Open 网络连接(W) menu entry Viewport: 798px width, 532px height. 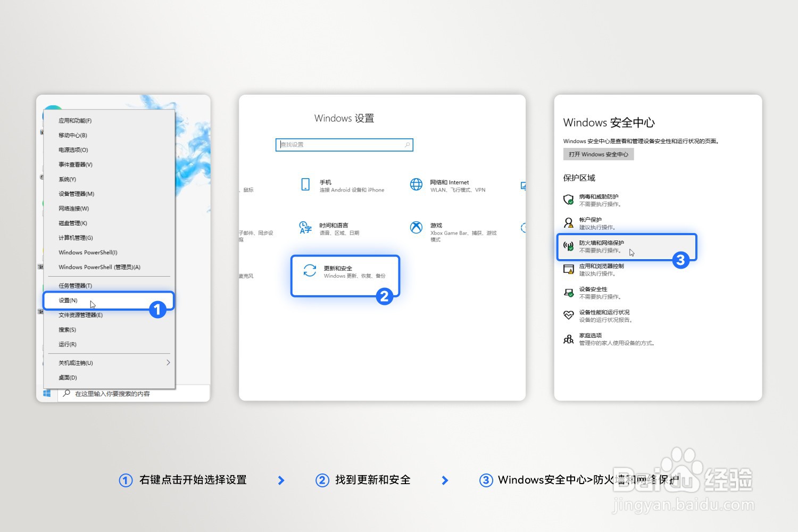point(74,209)
